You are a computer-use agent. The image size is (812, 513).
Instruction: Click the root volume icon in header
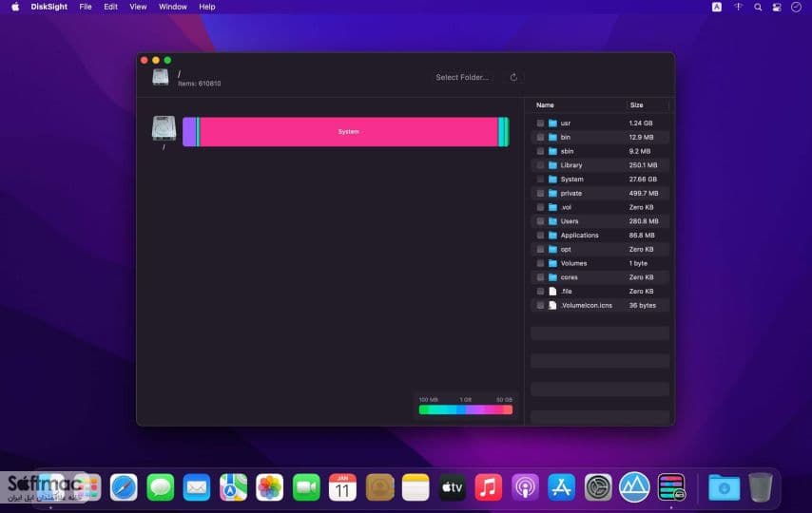coord(161,77)
